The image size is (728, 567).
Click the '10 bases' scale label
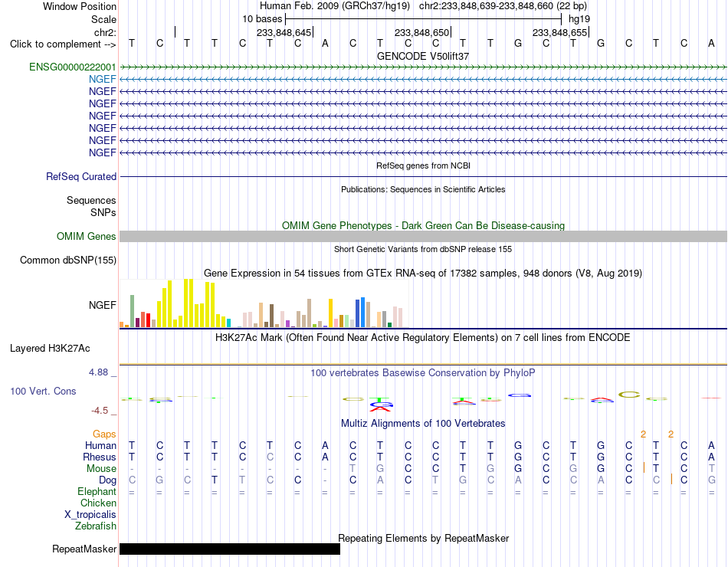[x=262, y=19]
